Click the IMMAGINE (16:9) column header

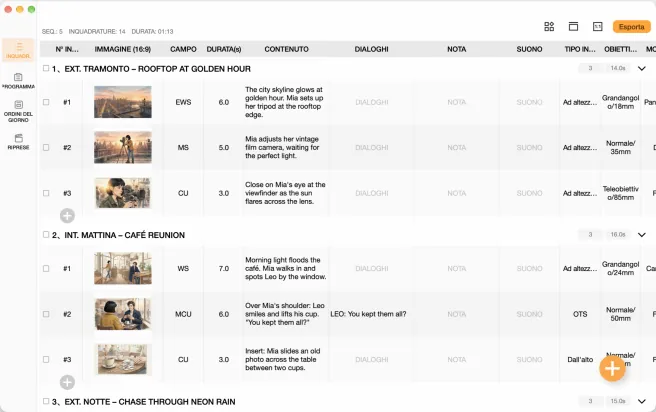[x=123, y=49]
